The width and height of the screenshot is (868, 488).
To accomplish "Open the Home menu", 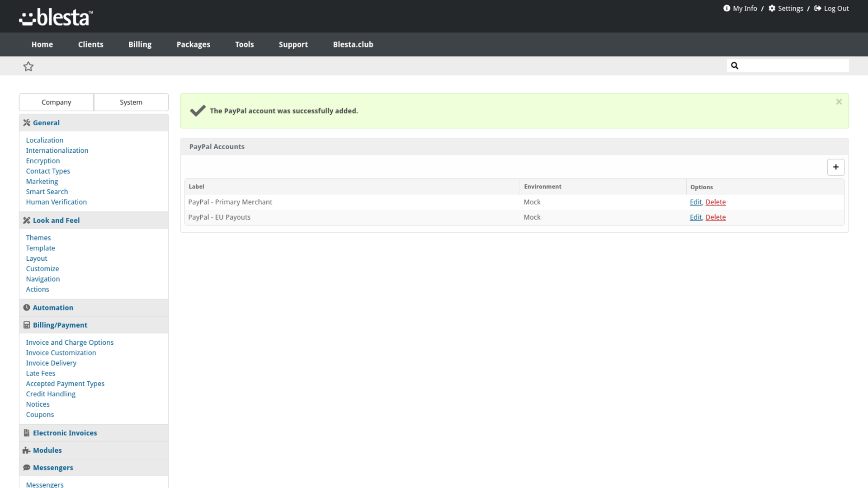I will [42, 44].
